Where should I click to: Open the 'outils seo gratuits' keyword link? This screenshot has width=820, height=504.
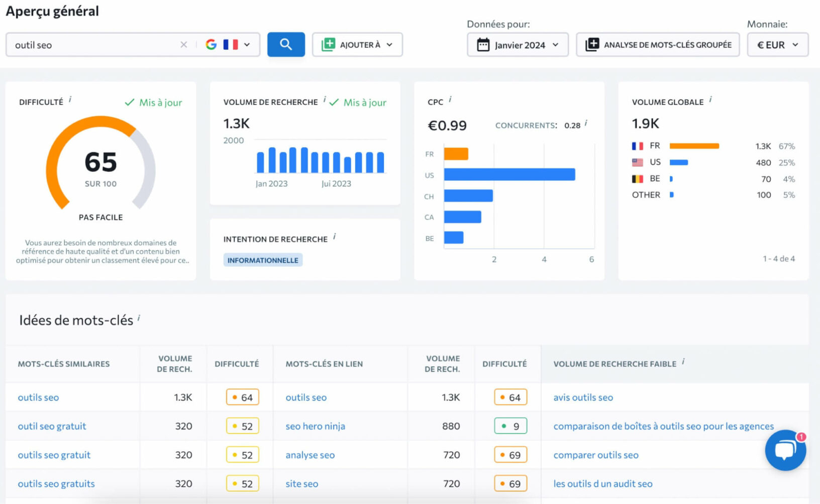(x=56, y=483)
